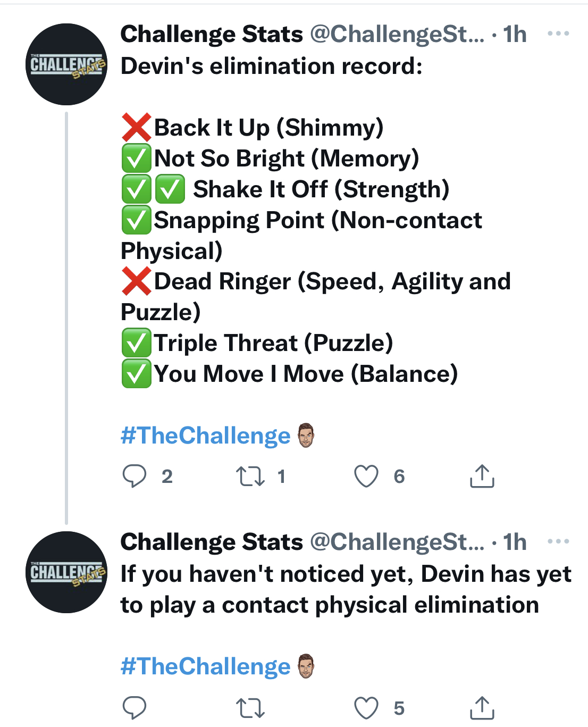The image size is (588, 727).
Task: Open Challenge Stats name on second tweet
Action: [x=212, y=542]
